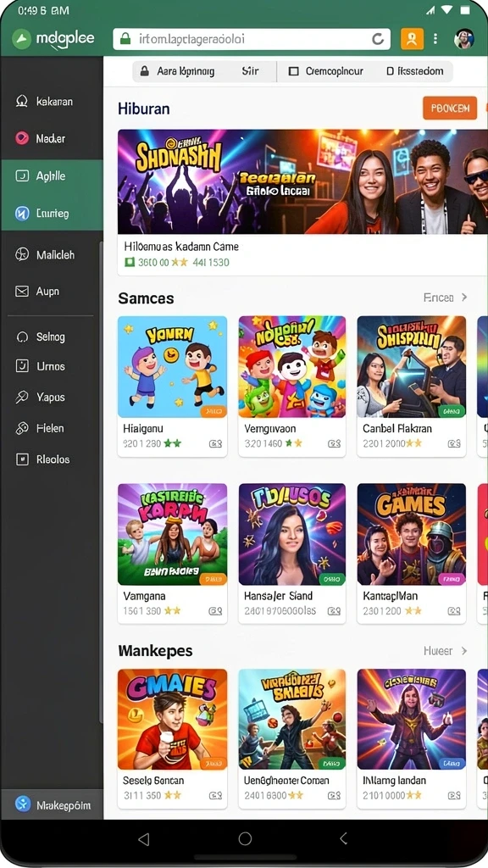Click the small icon on KantraplMan card
The width and height of the screenshot is (488, 868).
tap(454, 611)
